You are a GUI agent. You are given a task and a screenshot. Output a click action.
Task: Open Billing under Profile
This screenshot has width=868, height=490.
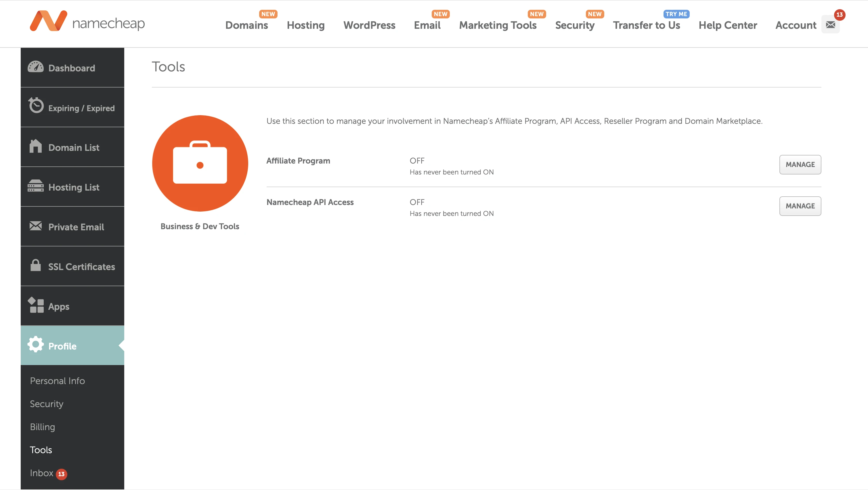[43, 427]
